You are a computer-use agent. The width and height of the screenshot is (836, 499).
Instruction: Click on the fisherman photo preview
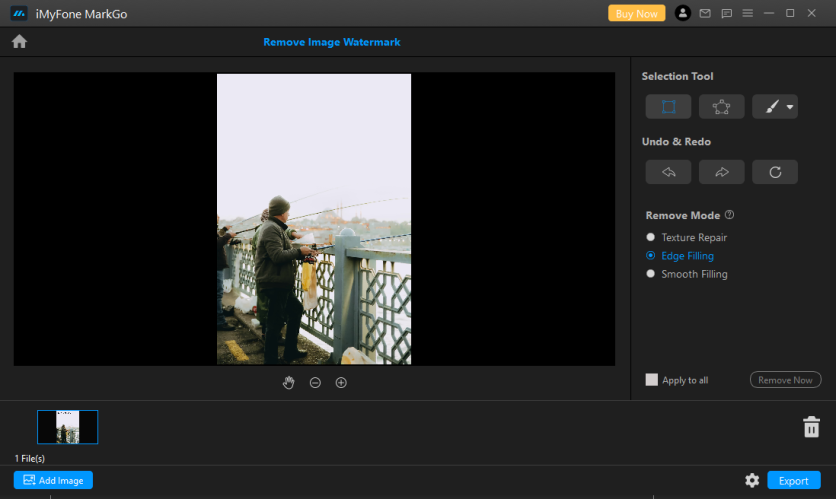314,219
